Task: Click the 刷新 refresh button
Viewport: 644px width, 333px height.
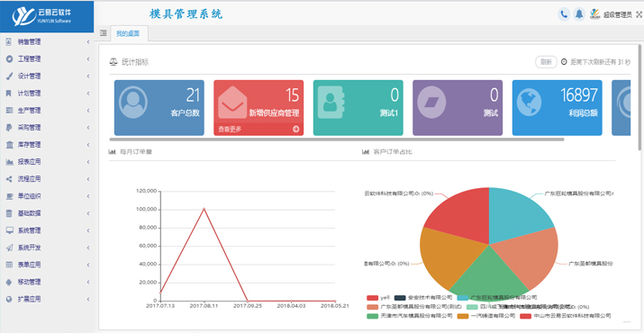Action: pos(546,62)
